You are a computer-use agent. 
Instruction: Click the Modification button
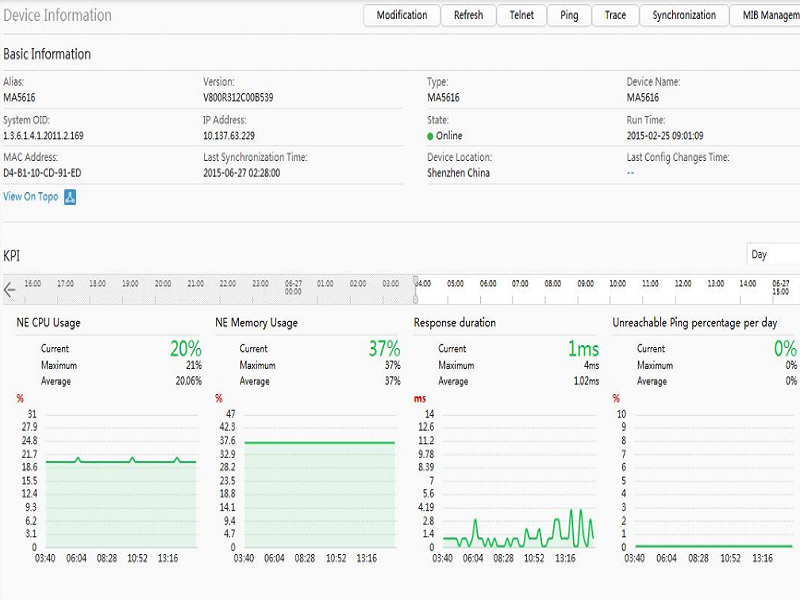tap(402, 15)
